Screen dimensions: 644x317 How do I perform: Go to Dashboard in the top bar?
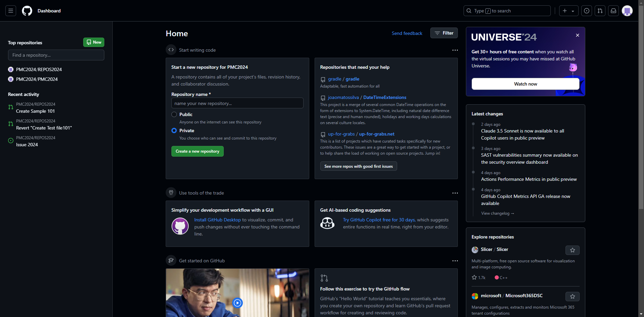coord(49,11)
